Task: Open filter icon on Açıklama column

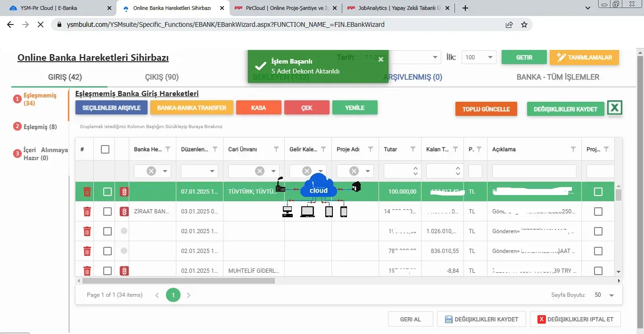Action: (x=573, y=149)
